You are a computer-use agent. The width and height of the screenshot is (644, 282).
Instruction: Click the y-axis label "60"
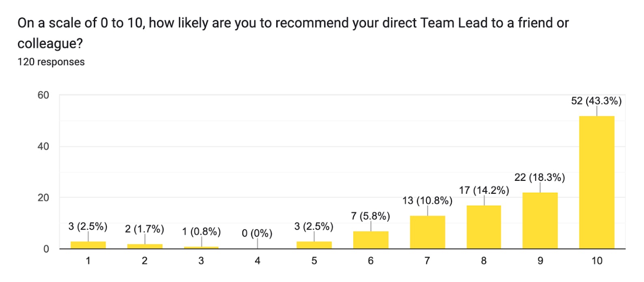point(43,95)
